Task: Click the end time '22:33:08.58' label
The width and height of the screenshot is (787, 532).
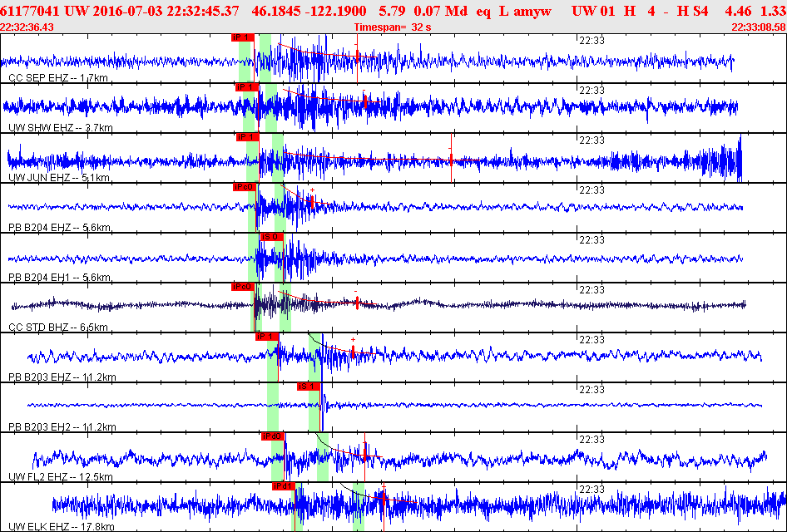Action: pos(759,27)
